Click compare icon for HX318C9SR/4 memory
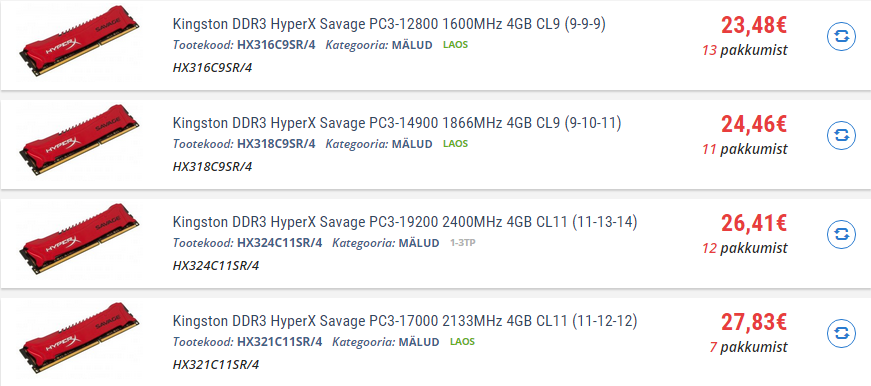The width and height of the screenshot is (871, 386). pyautogui.click(x=841, y=136)
